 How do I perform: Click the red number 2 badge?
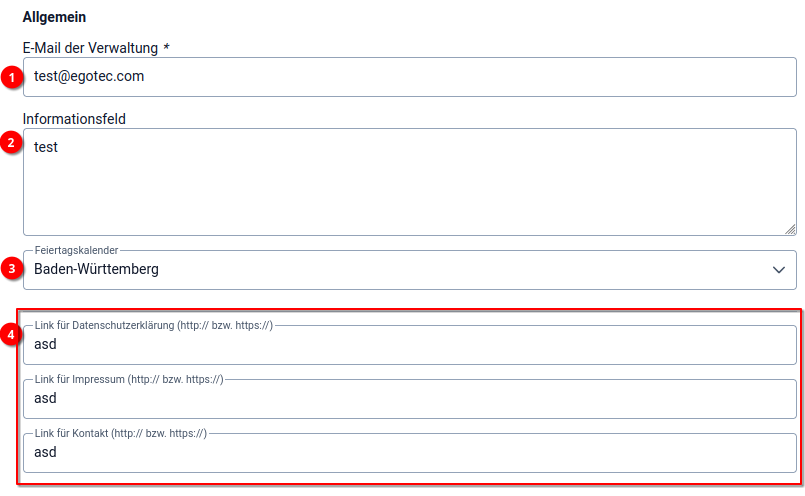pos(12,142)
